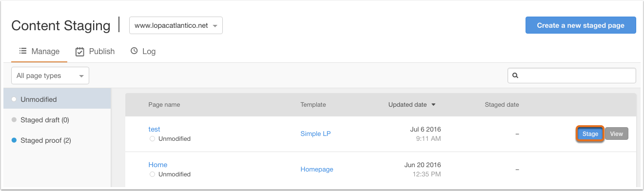Select the Staged draft (0) filter
The image size is (644, 191).
pyautogui.click(x=57, y=120)
